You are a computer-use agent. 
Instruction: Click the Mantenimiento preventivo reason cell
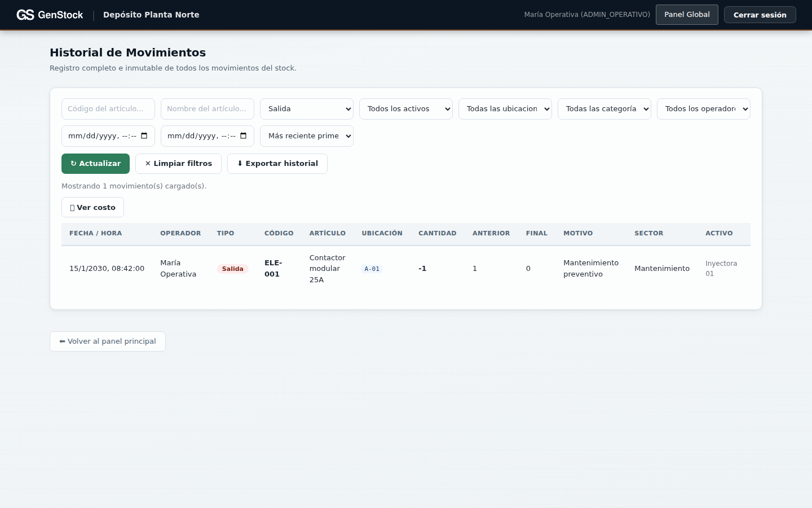tap(591, 269)
